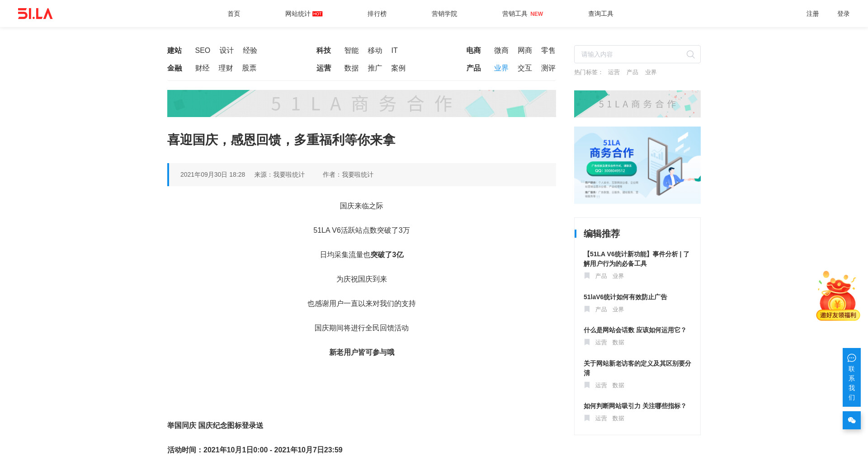Image resolution: width=868 pixels, height=470 pixels.
Task: Open the SEO category link
Action: pyautogui.click(x=203, y=51)
